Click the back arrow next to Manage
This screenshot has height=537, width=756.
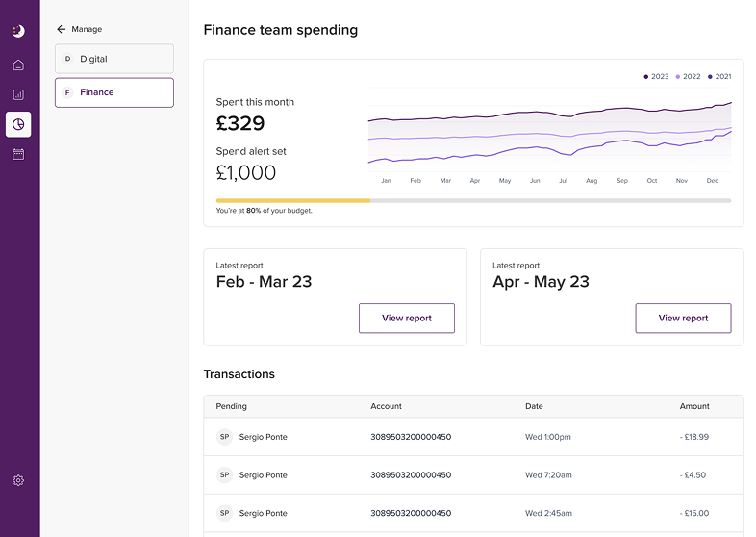(62, 30)
